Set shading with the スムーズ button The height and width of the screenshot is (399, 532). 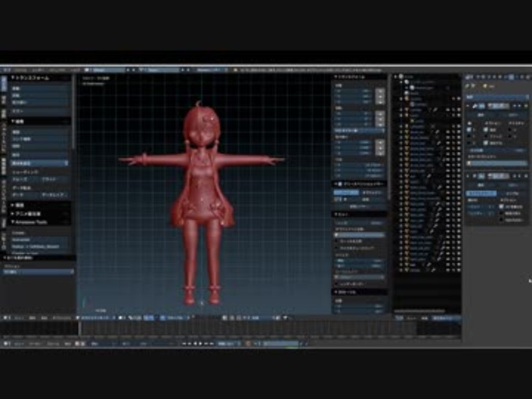tap(24, 179)
